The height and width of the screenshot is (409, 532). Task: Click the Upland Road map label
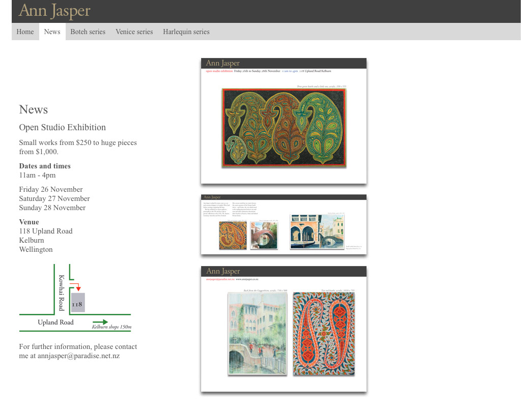(55, 323)
